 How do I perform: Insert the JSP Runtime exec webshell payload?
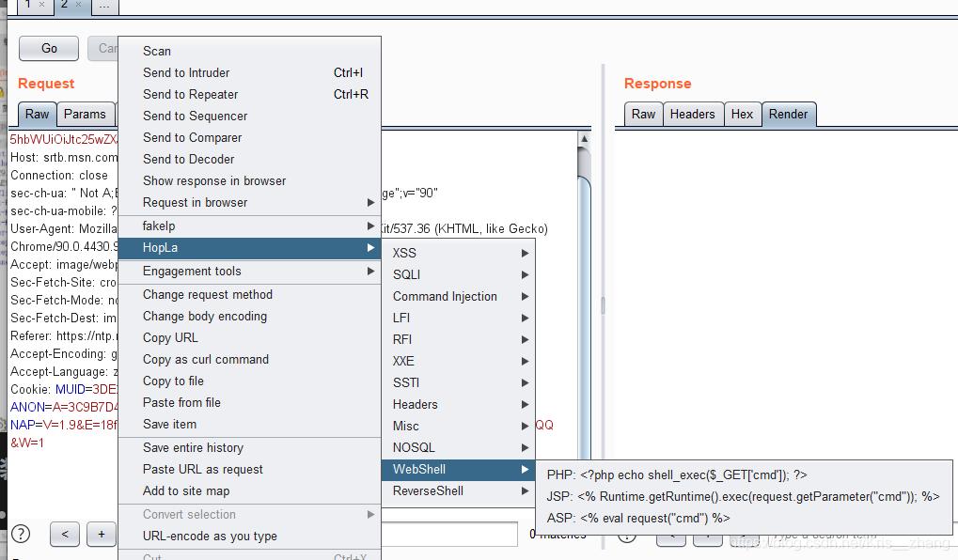745,497
